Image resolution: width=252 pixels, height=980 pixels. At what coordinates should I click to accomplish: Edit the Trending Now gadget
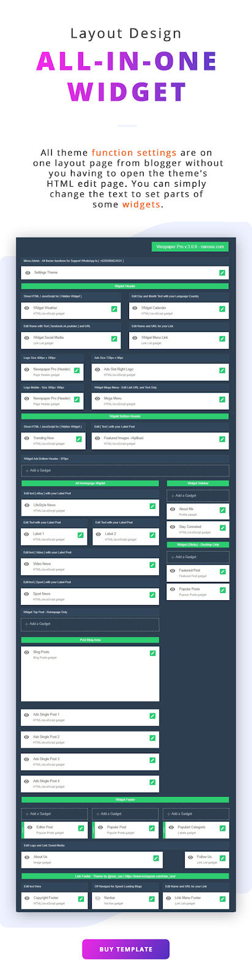click(x=79, y=439)
